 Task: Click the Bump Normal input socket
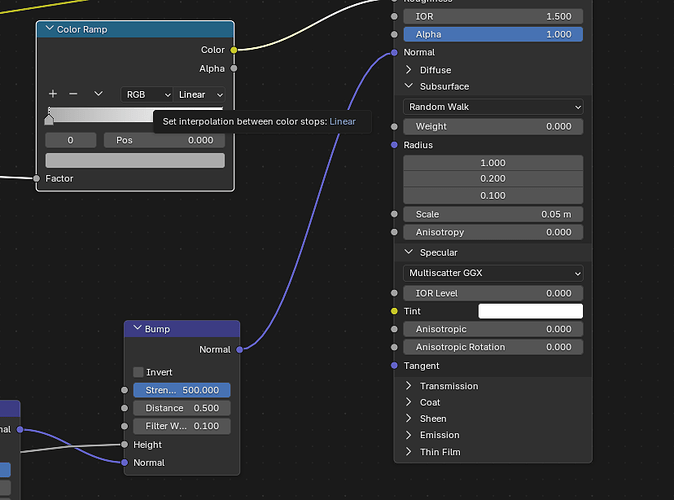125,463
